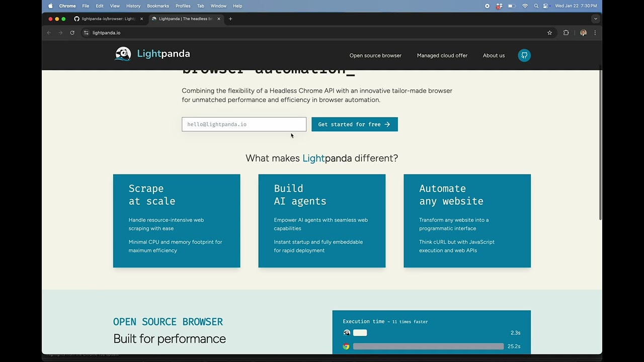Screen dimensions: 644x362
Task: Open the Edit menu
Action: (100, 6)
